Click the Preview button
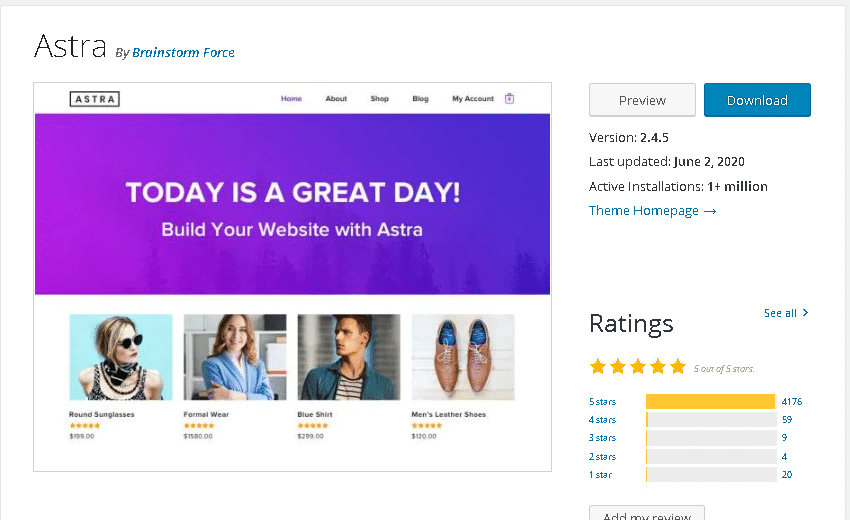This screenshot has width=850, height=520. 642,100
